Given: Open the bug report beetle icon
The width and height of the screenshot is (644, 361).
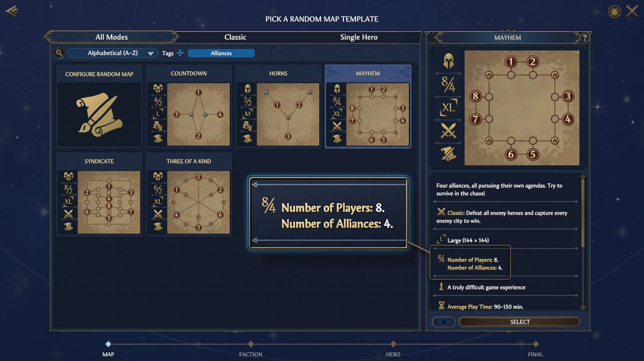Looking at the screenshot, I should pos(614,11).
